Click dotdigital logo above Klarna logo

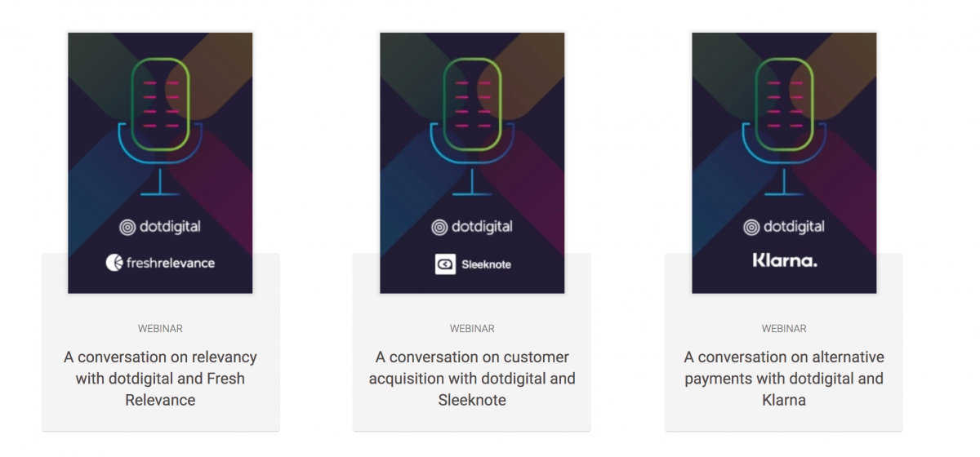click(784, 227)
